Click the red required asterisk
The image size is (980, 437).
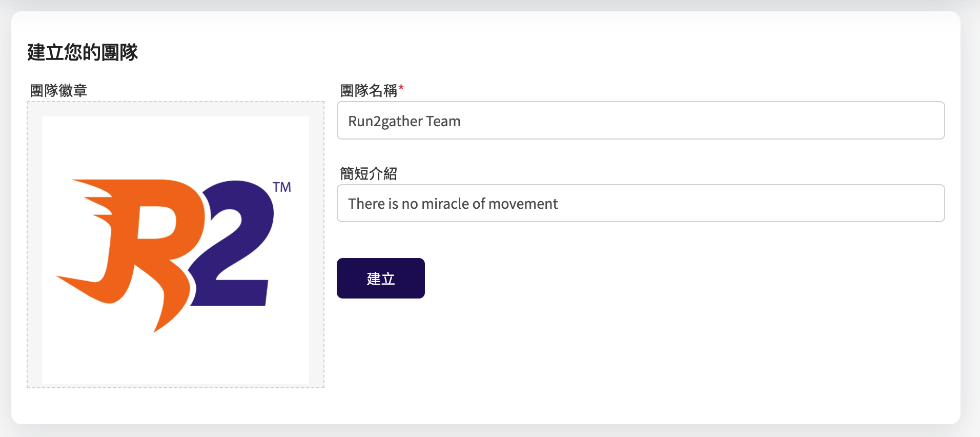(401, 88)
